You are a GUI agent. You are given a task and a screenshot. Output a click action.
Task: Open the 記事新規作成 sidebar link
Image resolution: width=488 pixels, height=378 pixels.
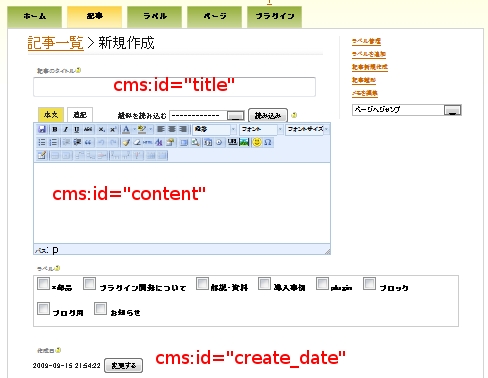pyautogui.click(x=370, y=67)
